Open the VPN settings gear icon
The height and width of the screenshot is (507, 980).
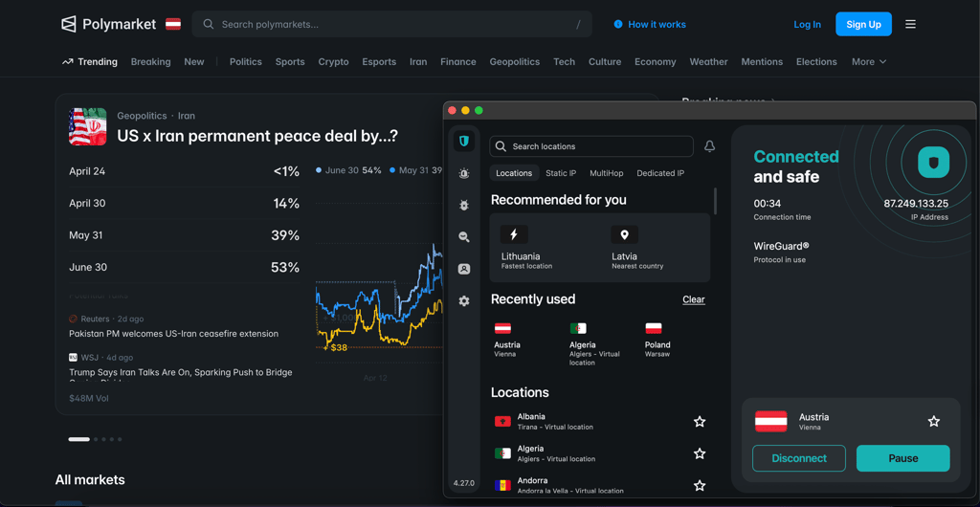(x=464, y=301)
